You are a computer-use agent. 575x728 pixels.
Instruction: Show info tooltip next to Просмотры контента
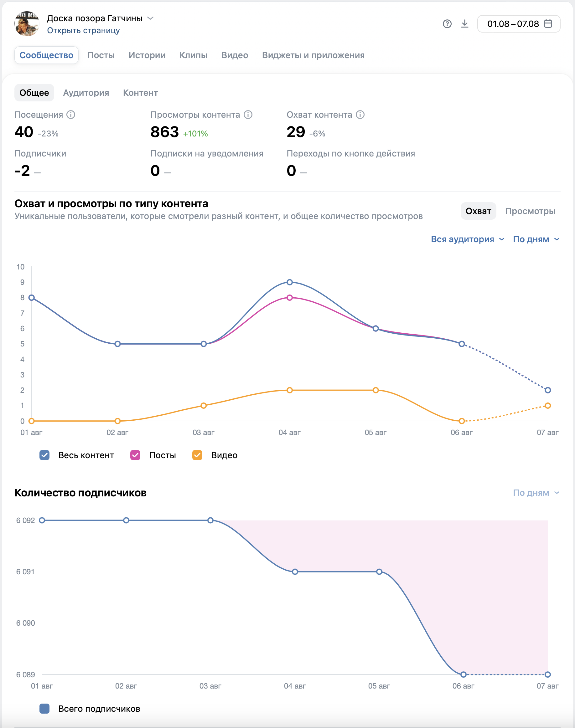coord(248,115)
